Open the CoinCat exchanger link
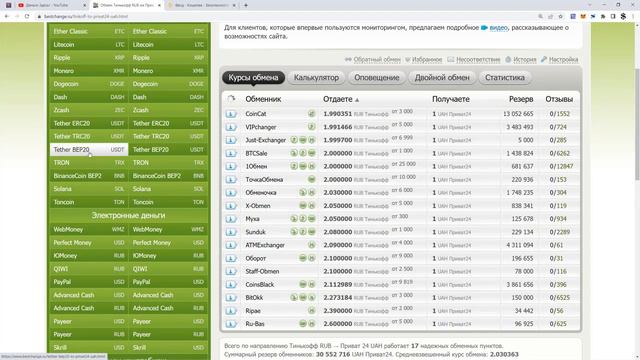Screen dimensions: 640x360 pyautogui.click(x=256, y=114)
